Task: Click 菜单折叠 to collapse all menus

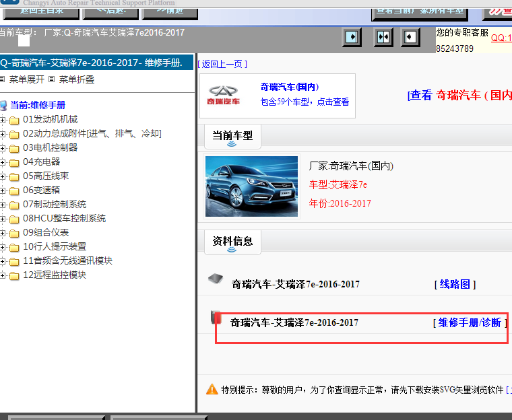Action: coord(77,79)
